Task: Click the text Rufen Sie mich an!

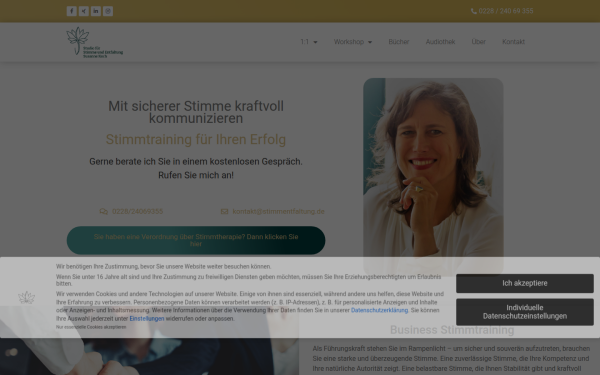Action: click(196, 175)
